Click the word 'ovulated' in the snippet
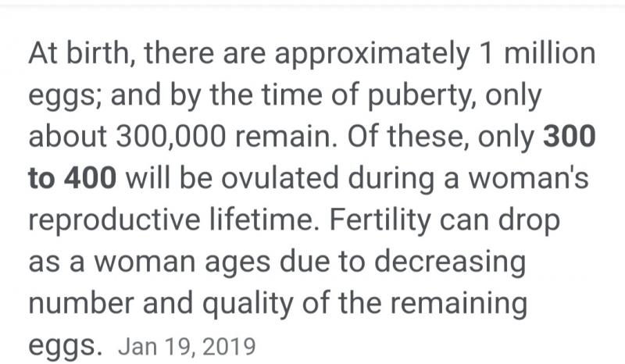The image size is (625, 364). point(280,178)
